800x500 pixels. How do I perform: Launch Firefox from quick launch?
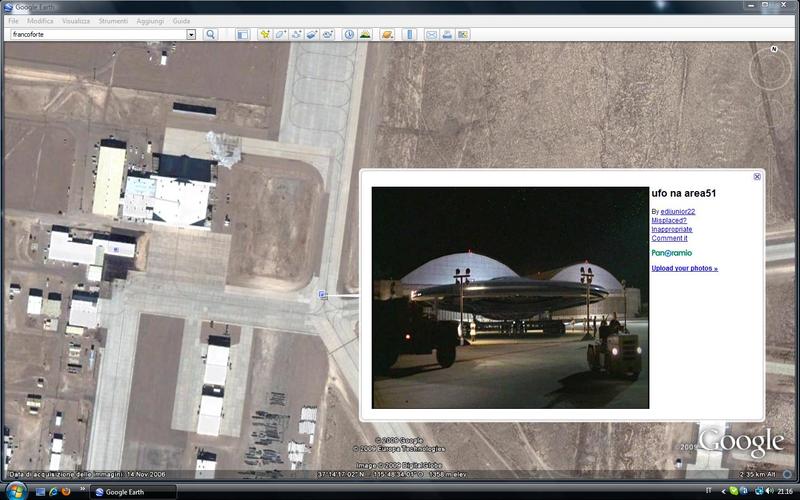coord(66,492)
